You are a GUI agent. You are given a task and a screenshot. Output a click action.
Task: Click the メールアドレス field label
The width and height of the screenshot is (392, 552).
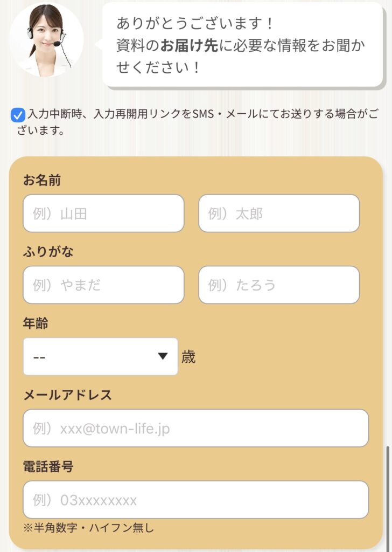click(67, 395)
